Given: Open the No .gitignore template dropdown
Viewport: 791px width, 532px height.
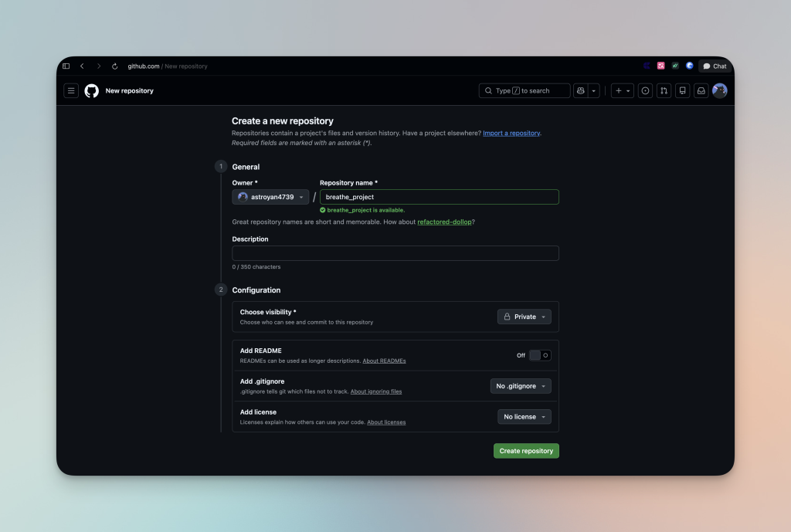Looking at the screenshot, I should click(x=521, y=386).
